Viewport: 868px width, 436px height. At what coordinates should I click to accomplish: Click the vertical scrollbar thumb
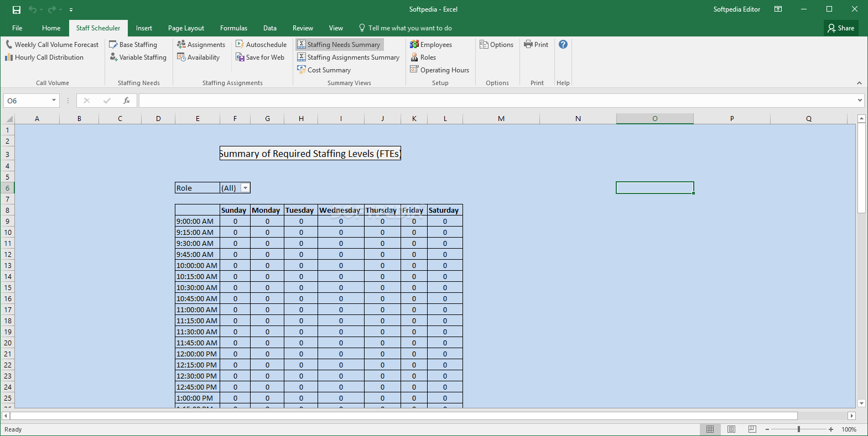click(x=861, y=168)
